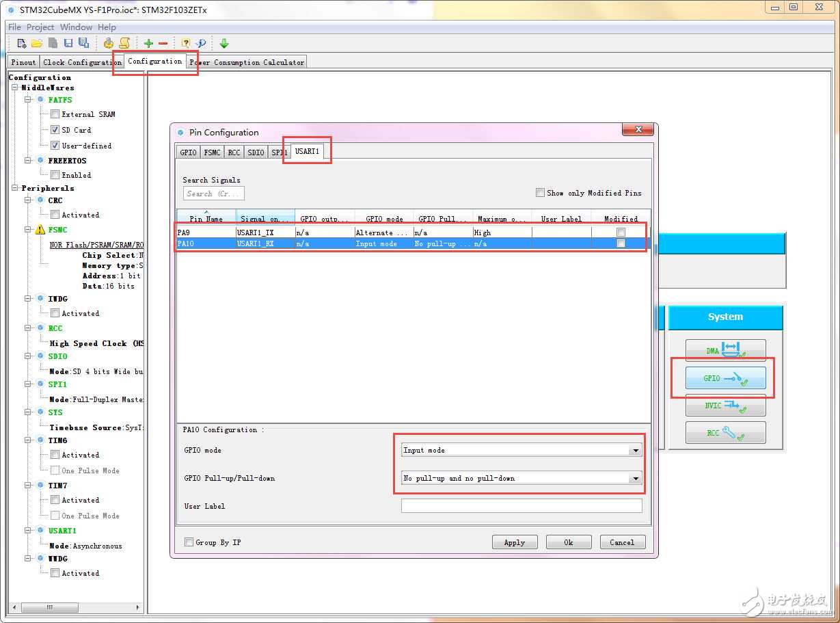This screenshot has width=840, height=623.
Task: Collapse the WWDG tree node
Action: pyautogui.click(x=29, y=559)
